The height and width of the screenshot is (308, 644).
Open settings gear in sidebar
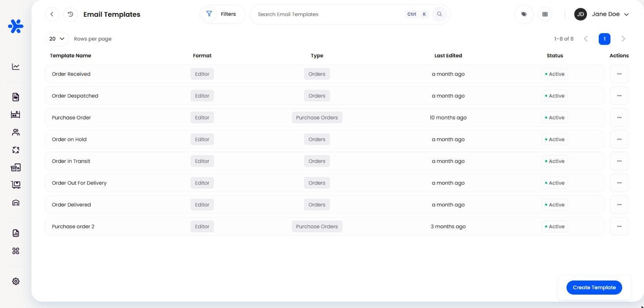coord(16,282)
